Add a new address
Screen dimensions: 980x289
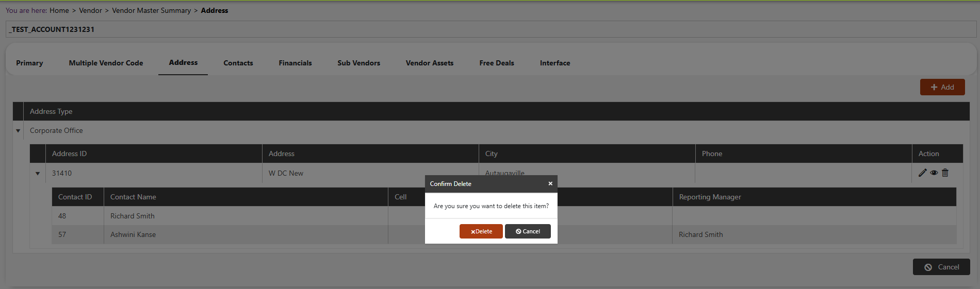[x=942, y=87]
